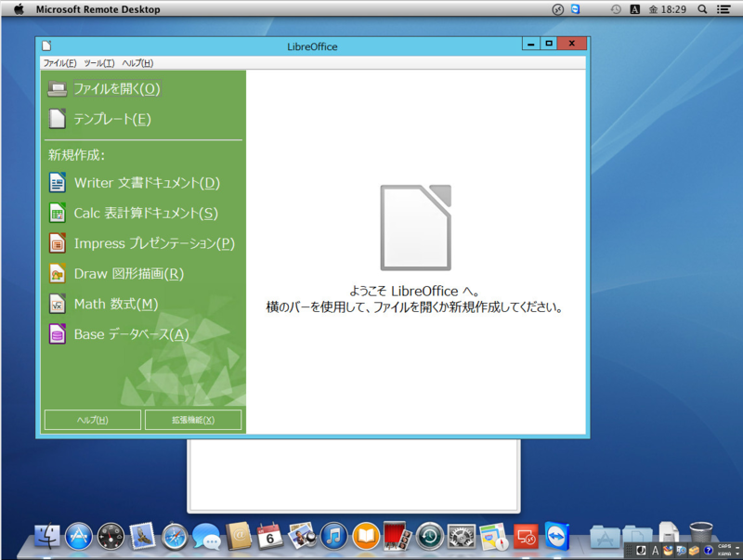Image resolution: width=743 pixels, height=560 pixels.
Task: Open iBooks from the Dock
Action: 366,536
